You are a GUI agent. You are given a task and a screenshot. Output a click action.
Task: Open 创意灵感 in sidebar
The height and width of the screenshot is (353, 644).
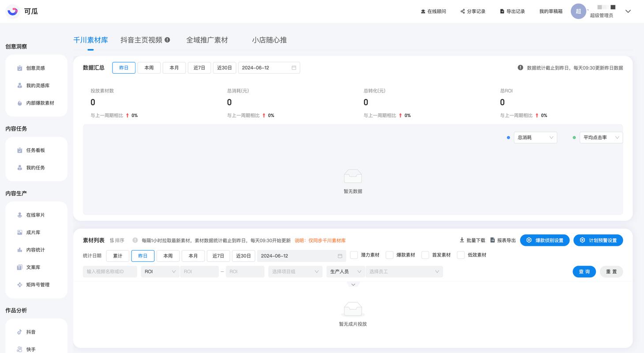36,68
